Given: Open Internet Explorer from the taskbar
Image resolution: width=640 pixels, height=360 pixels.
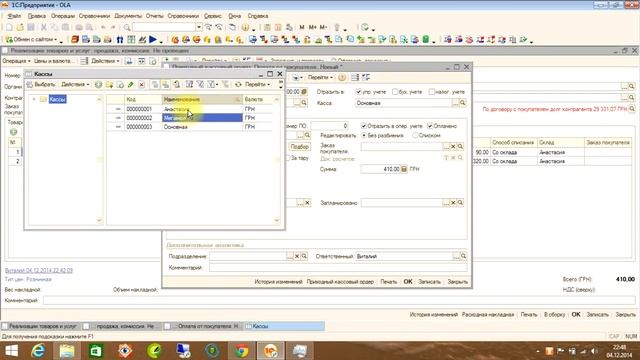Looking at the screenshot, I should [38, 351].
